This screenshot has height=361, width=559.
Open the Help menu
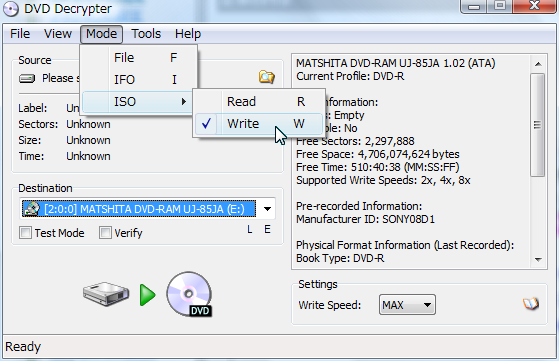(x=188, y=34)
